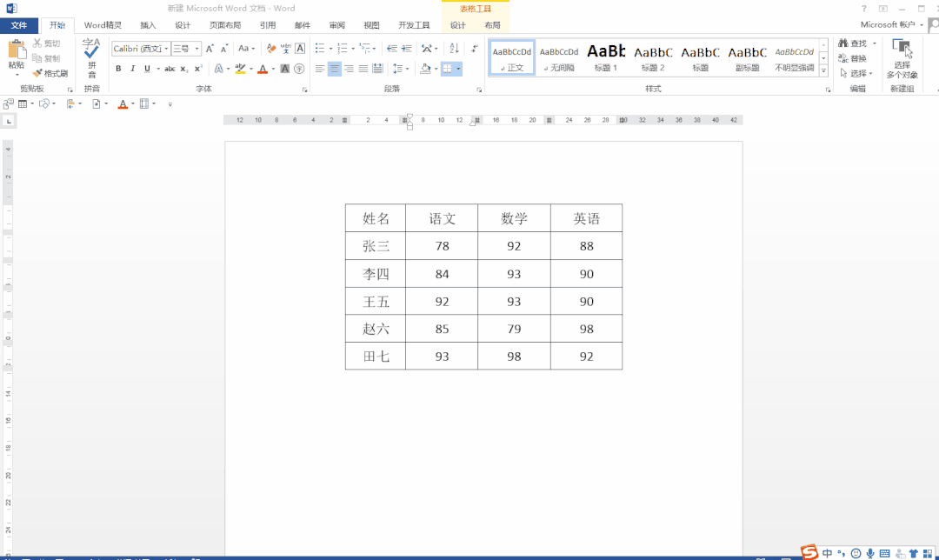
Task: Open the borders dropdown arrow
Action: click(x=458, y=69)
